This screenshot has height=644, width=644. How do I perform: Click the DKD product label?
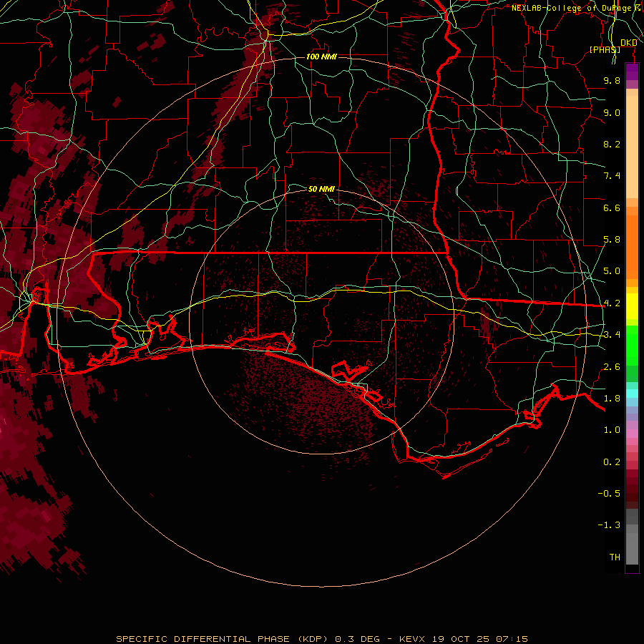[x=628, y=43]
